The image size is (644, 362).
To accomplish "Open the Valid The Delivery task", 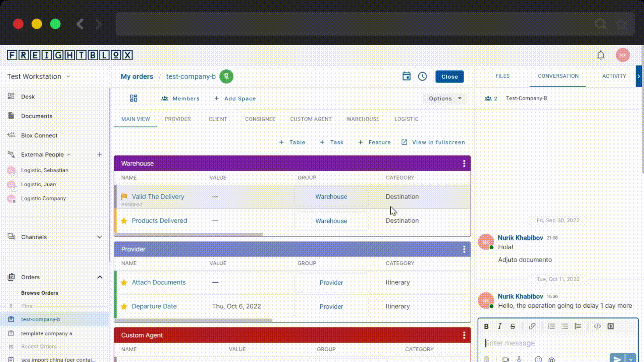I will [158, 196].
